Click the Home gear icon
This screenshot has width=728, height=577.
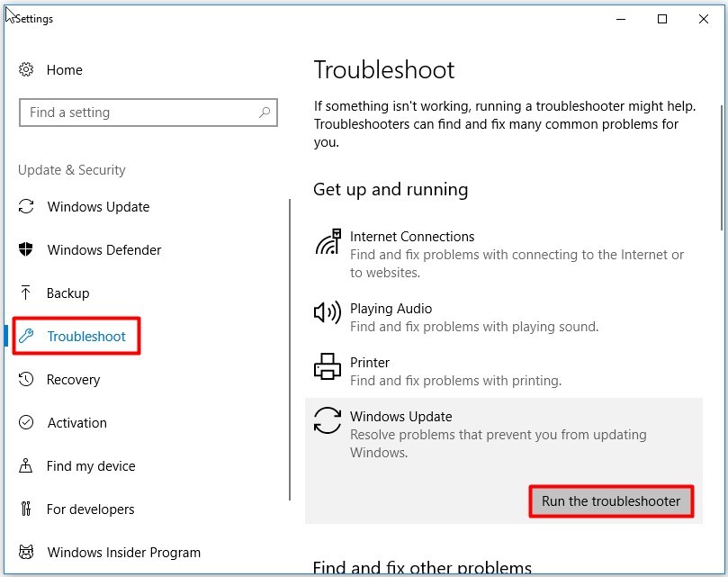click(x=26, y=69)
